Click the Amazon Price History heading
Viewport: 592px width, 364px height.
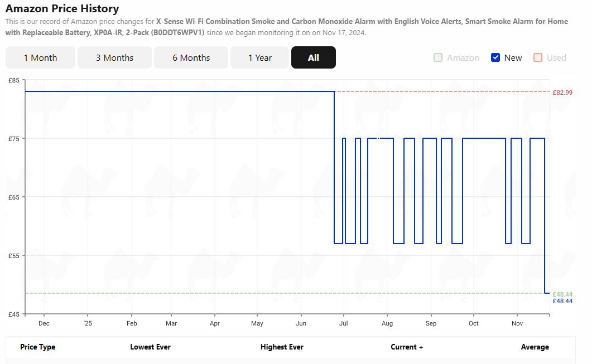coord(62,8)
